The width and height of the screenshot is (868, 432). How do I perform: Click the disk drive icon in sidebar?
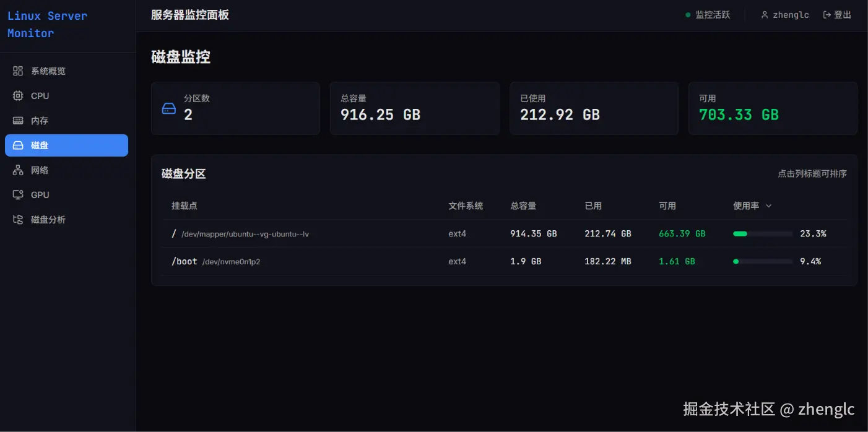coord(18,145)
